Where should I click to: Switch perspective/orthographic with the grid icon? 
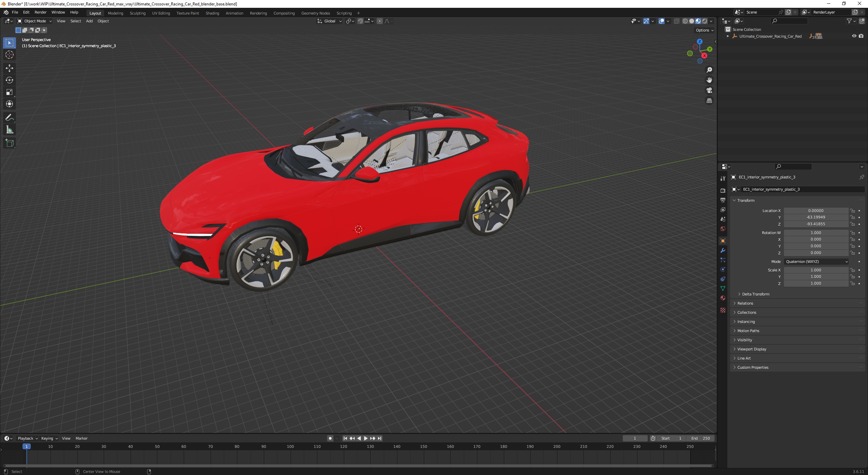tap(709, 101)
